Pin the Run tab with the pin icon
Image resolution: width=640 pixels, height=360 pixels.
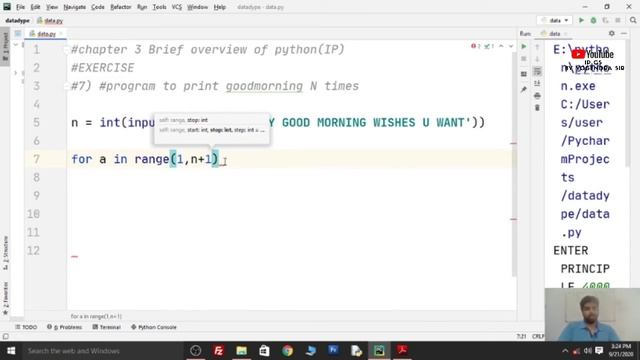(x=524, y=89)
